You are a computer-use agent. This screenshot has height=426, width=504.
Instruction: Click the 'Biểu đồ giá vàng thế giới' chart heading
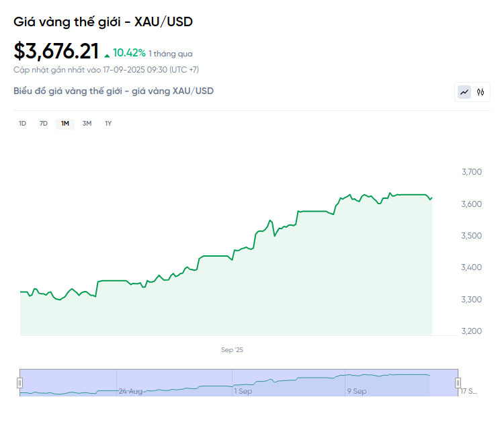click(x=114, y=91)
